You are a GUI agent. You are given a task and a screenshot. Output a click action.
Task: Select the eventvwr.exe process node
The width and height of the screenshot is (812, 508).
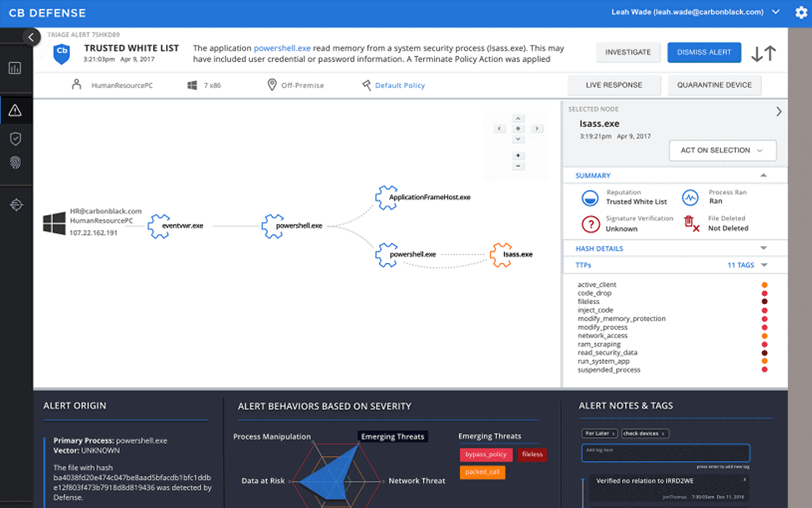158,226
